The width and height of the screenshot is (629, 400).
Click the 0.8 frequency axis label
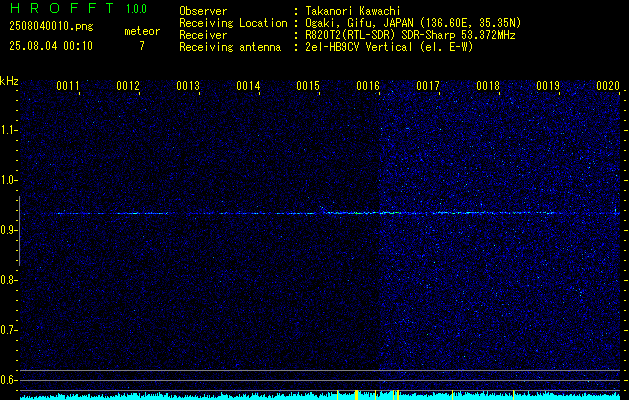pos(8,280)
